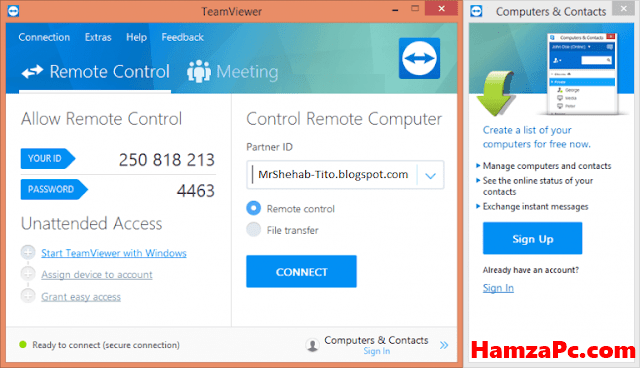The height and width of the screenshot is (368, 640).
Task: Click the contact avatar icon in status bar
Action: (312, 345)
